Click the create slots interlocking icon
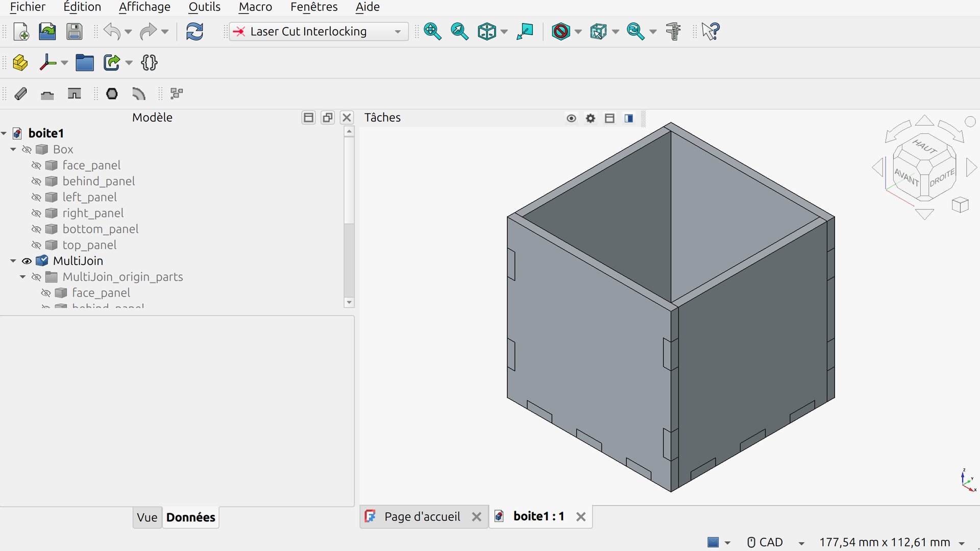 tap(75, 94)
